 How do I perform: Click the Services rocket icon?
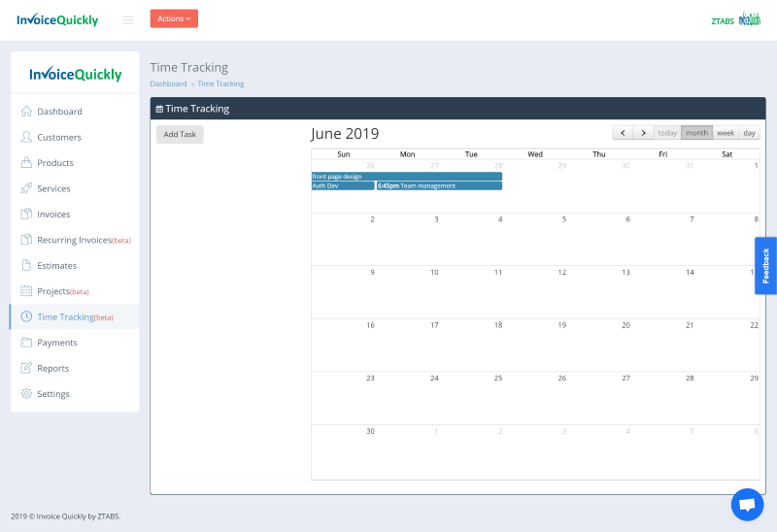tap(26, 188)
